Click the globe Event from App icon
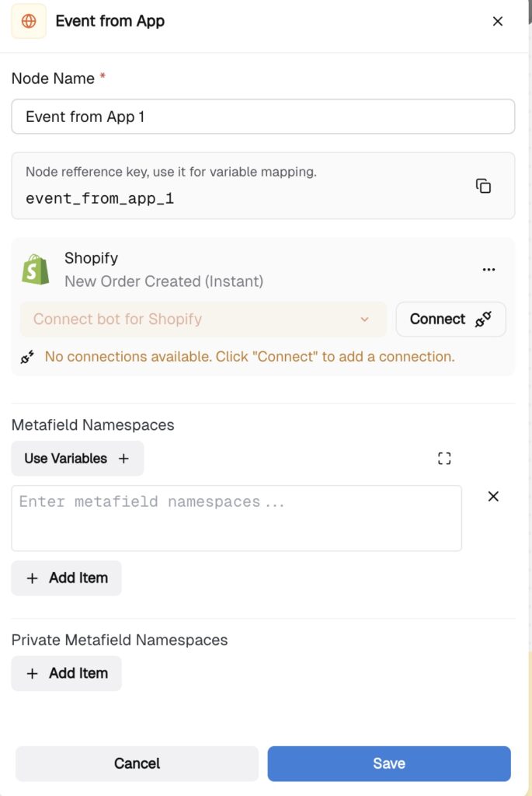This screenshot has width=532, height=796. pos(29,21)
